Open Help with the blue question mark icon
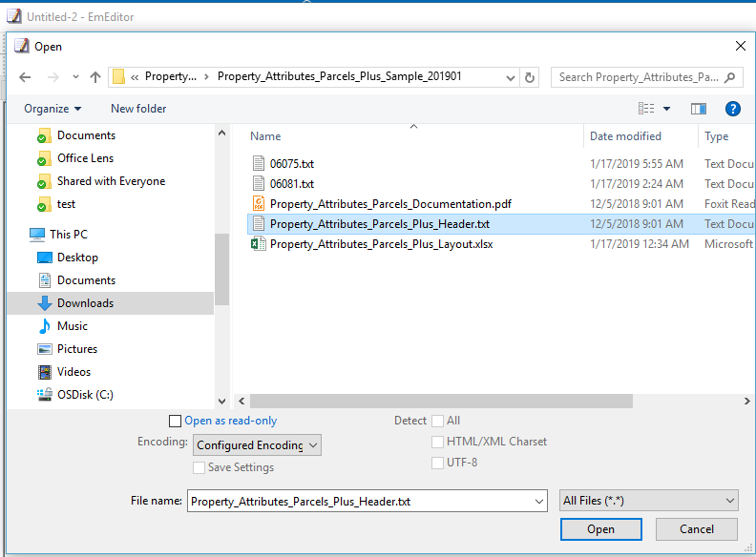 733,109
